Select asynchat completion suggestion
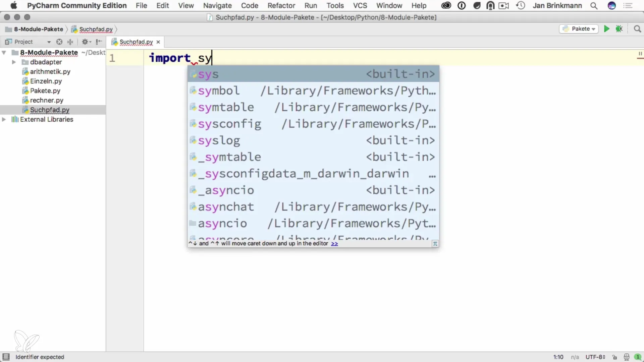 coord(313,207)
